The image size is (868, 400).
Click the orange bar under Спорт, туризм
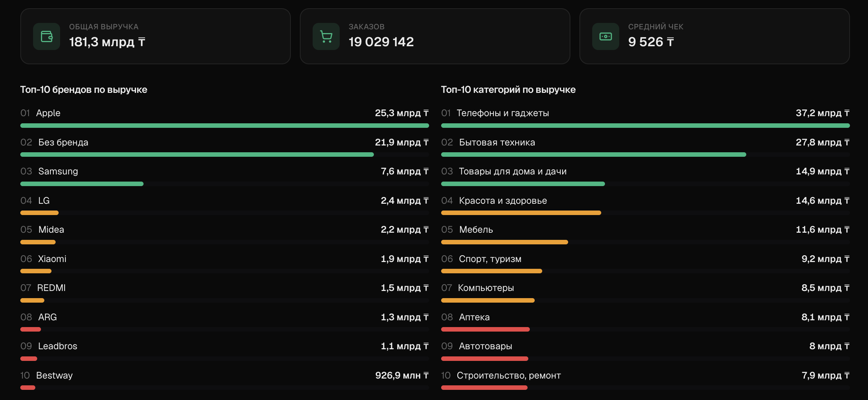pos(491,271)
